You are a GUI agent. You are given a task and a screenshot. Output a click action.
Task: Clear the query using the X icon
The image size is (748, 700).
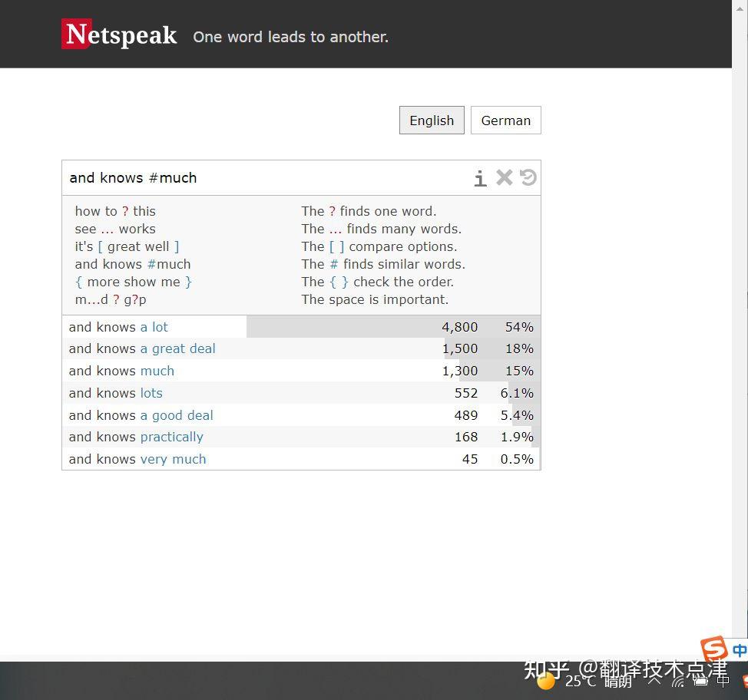click(504, 177)
